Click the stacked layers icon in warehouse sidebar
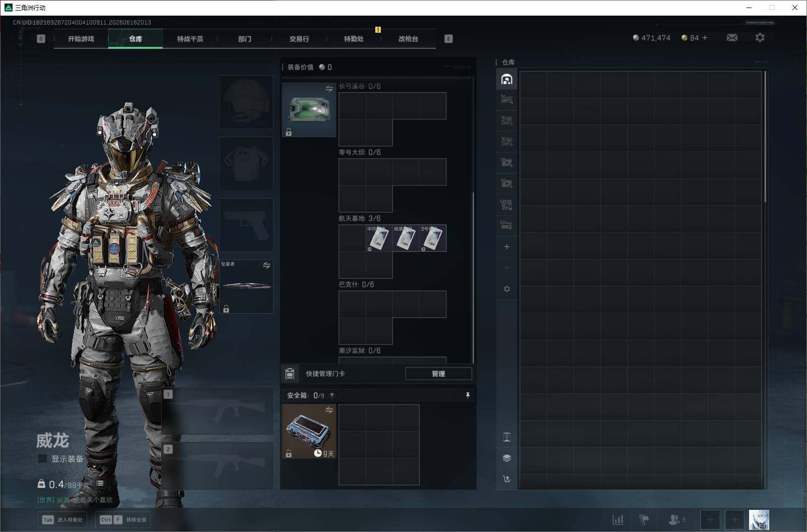The image size is (807, 532). 507,458
